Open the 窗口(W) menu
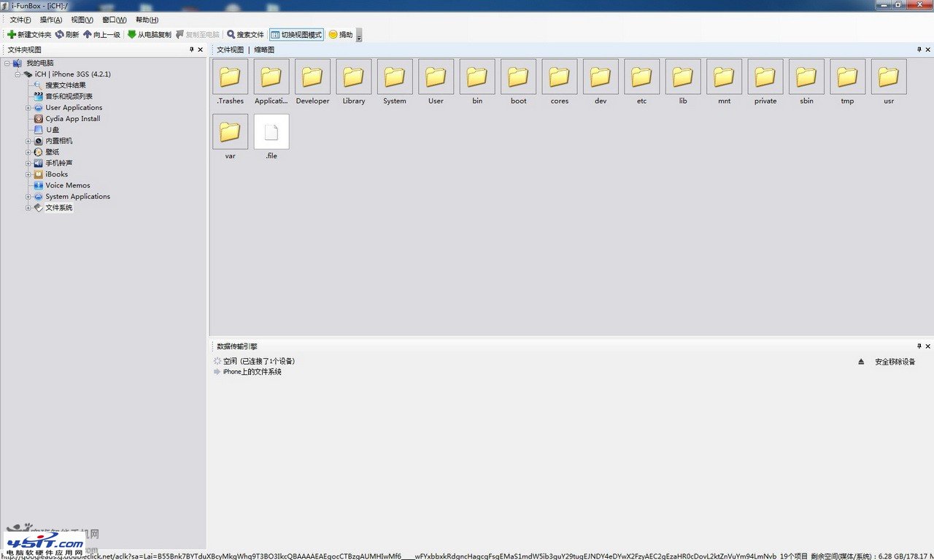Image resolution: width=934 pixels, height=560 pixels. coord(115,20)
